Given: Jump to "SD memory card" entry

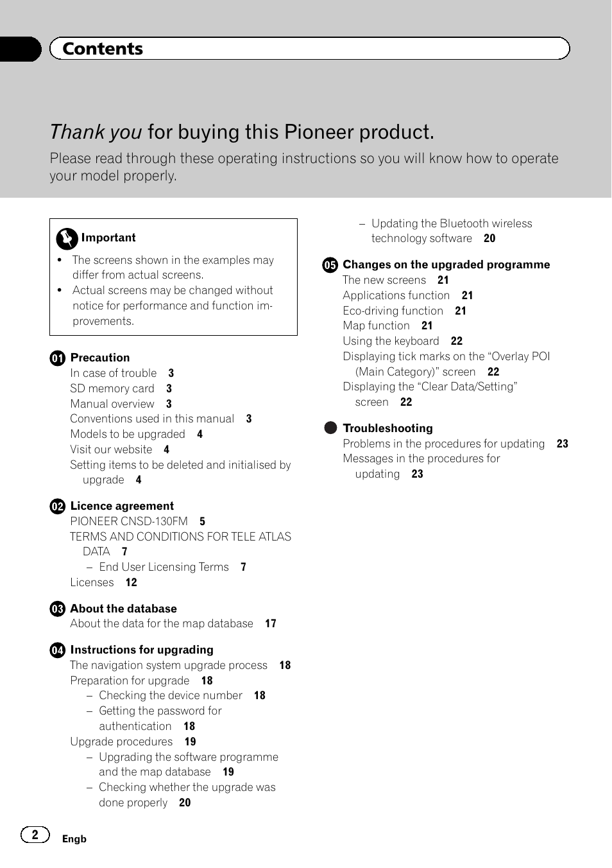Looking at the screenshot, I should coord(112,388).
